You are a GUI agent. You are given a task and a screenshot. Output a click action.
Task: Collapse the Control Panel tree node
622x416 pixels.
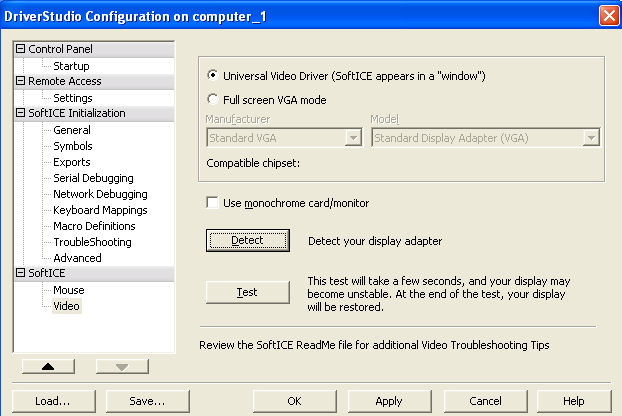pyautogui.click(x=21, y=49)
